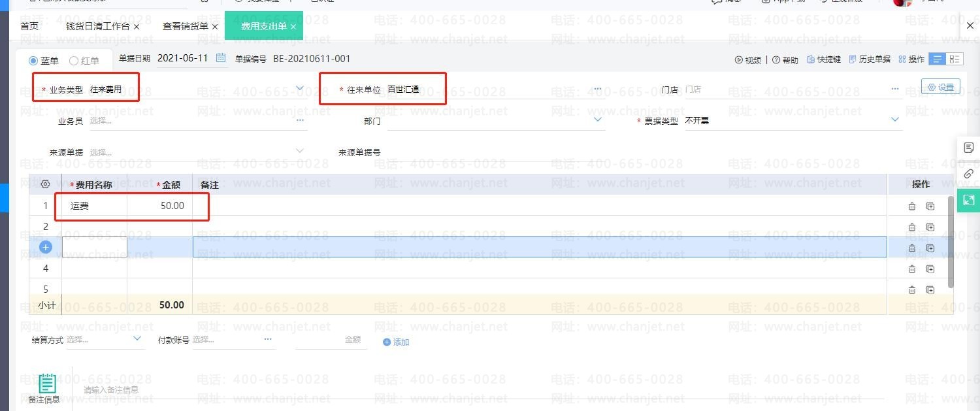Screen dimensions: 980x411
Task: Switch to 费用支出单 tab
Action: click(x=263, y=26)
